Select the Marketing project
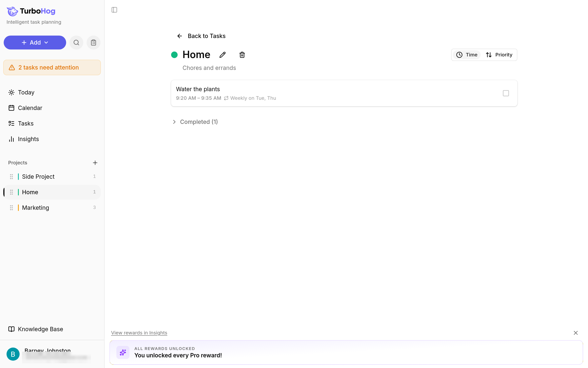Image resolution: width=588 pixels, height=368 pixels. (x=52, y=208)
